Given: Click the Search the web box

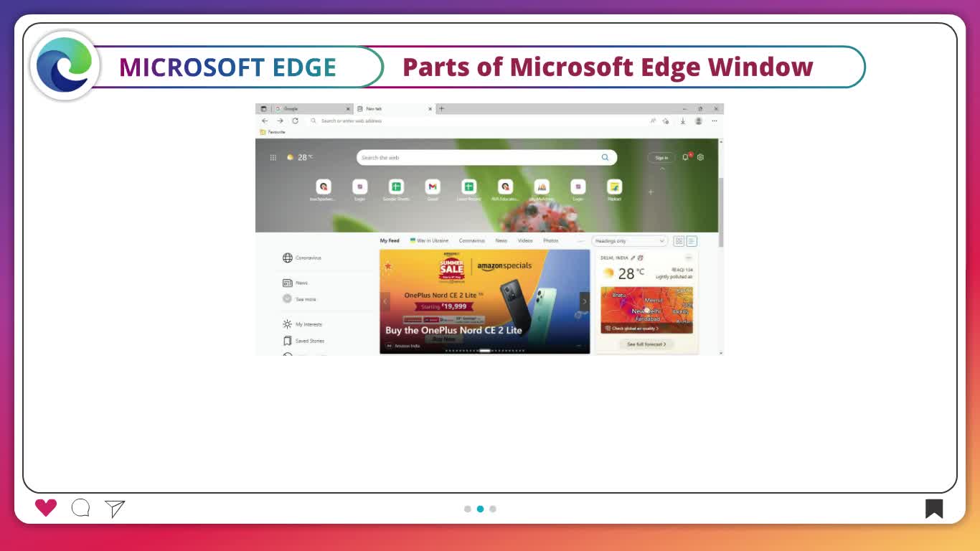Looking at the screenshot, I should point(486,157).
